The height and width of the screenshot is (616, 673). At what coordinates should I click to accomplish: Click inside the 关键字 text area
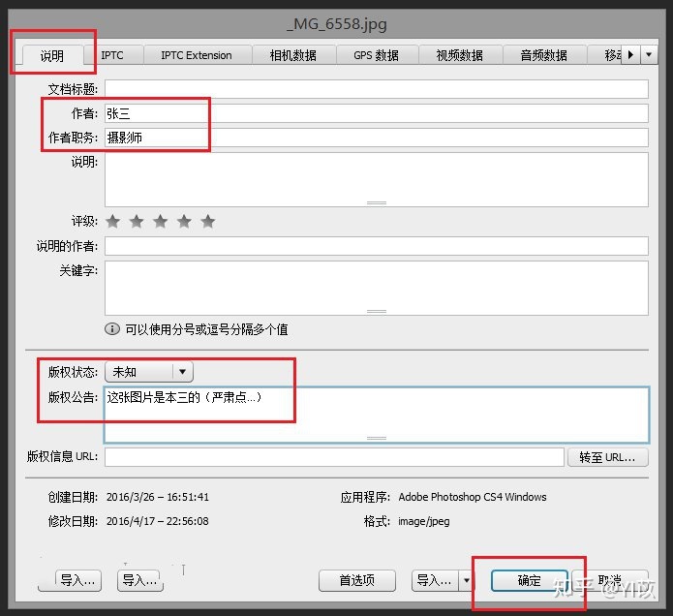(x=377, y=288)
